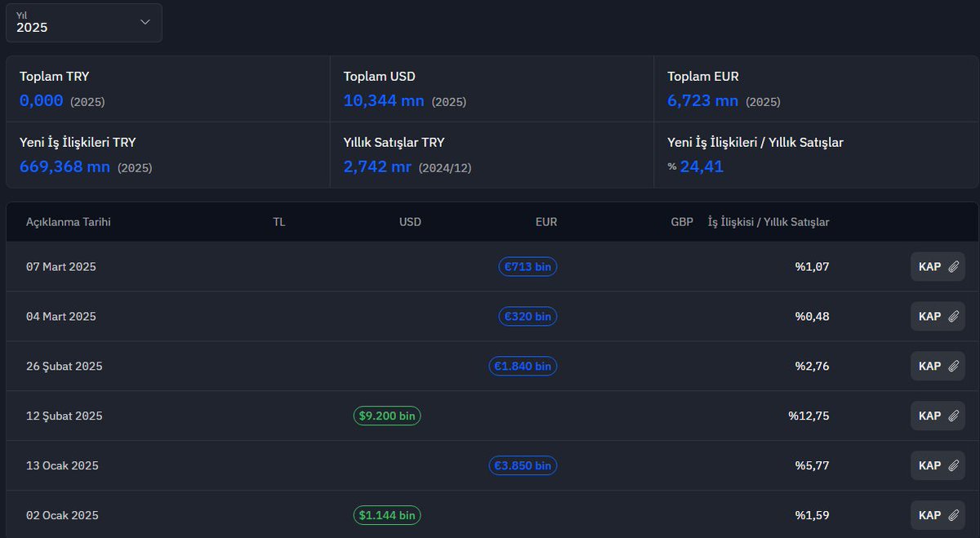Screen dimensions: 980x538
Task: Select the 13 Ocak 2025 date cell
Action: pyautogui.click(x=62, y=465)
